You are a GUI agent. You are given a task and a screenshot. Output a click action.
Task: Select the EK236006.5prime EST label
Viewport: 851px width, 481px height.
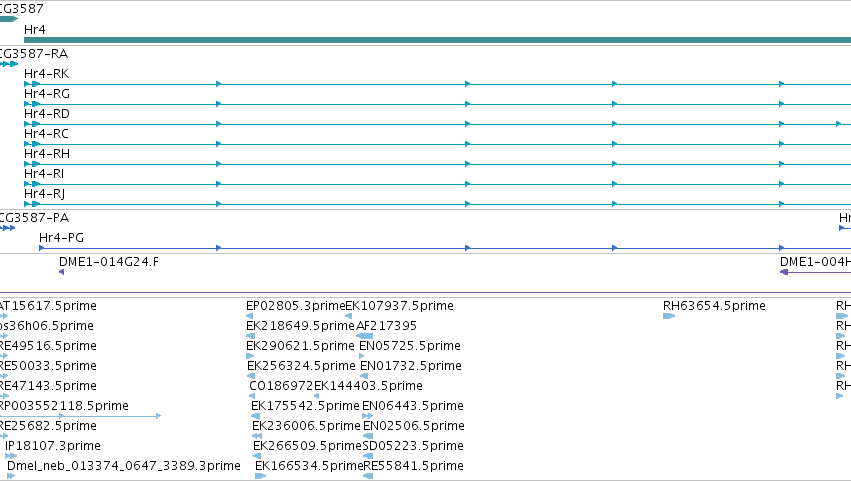click(306, 426)
